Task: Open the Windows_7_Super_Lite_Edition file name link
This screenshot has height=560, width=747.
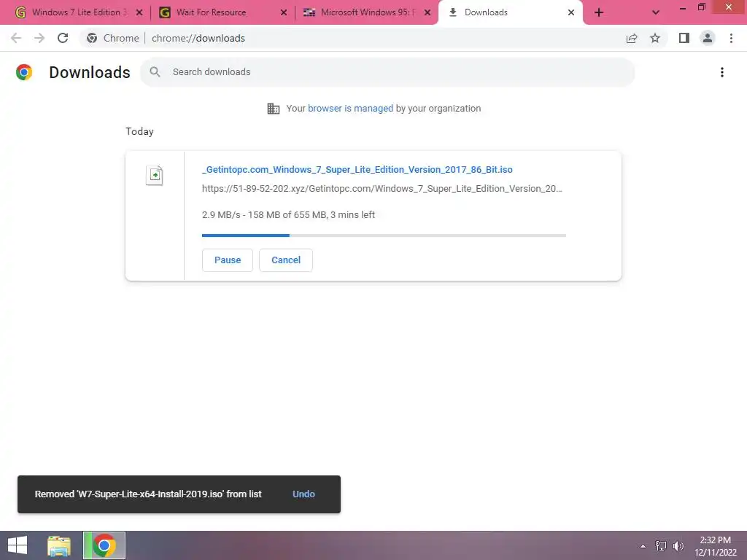Action: click(x=357, y=169)
